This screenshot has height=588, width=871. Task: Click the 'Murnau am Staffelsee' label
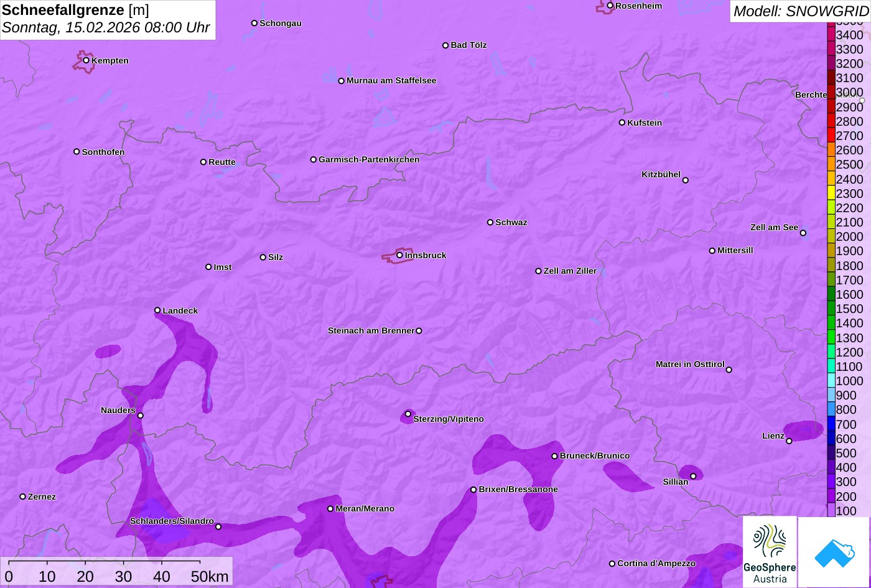[x=391, y=80]
